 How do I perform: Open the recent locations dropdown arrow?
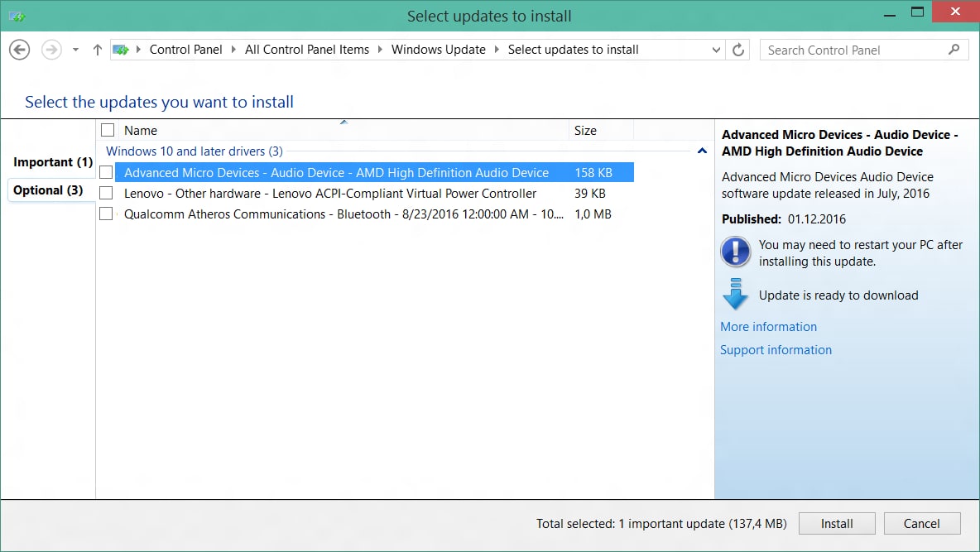tap(75, 50)
